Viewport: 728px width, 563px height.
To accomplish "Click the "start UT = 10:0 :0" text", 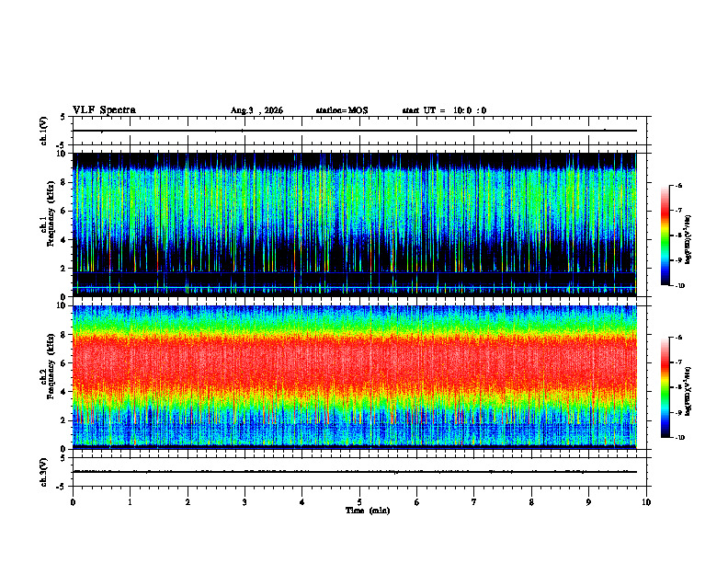I will (x=444, y=110).
